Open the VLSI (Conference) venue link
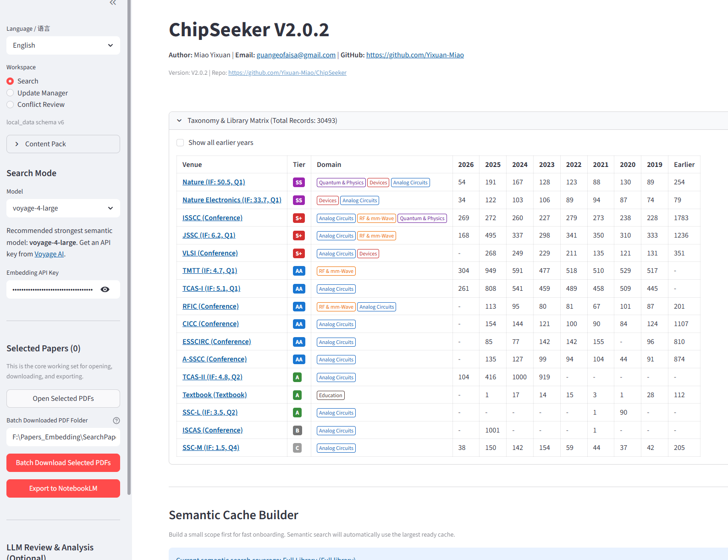The height and width of the screenshot is (560, 728). (210, 253)
